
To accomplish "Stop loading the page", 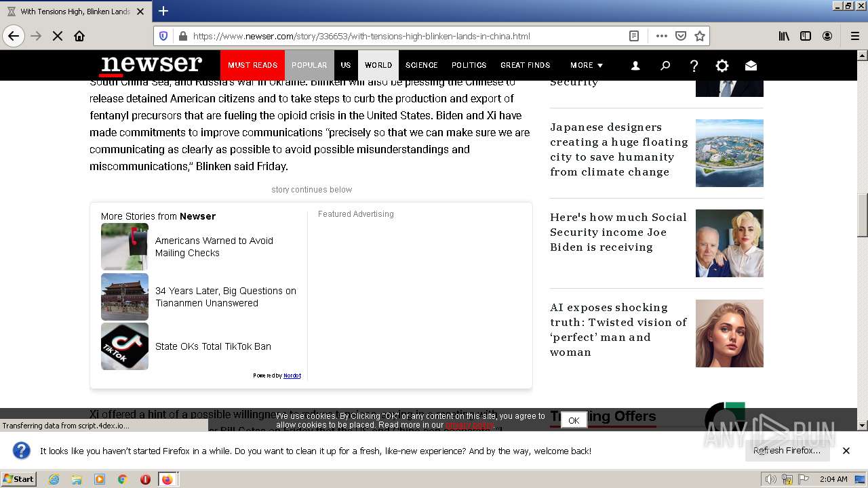I will point(58,36).
